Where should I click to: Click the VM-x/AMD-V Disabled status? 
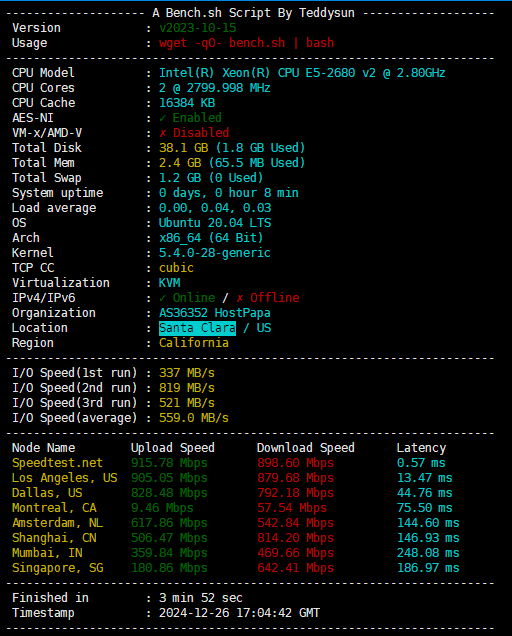click(194, 133)
